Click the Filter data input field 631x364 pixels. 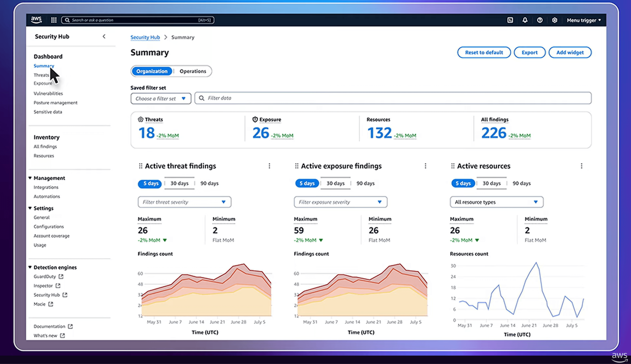tap(393, 98)
